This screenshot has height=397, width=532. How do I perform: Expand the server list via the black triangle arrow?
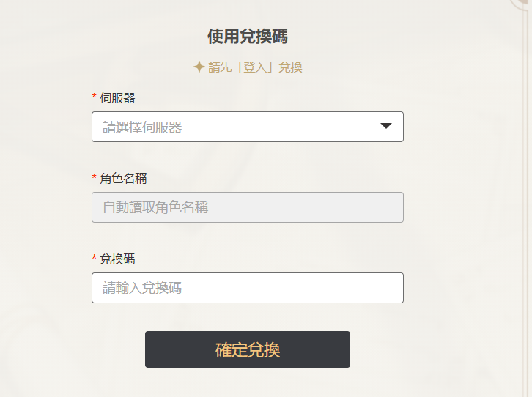(386, 126)
